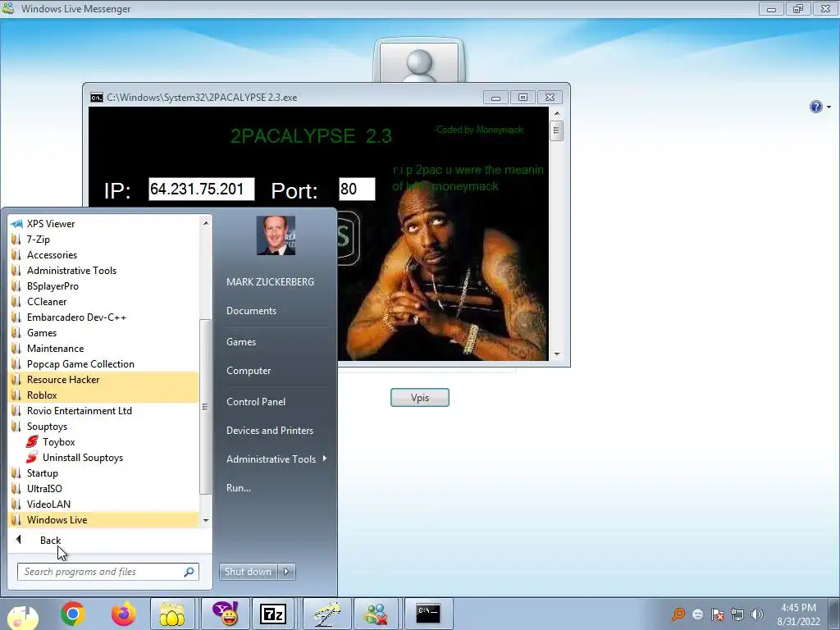Click the Shut down button
Viewport: 840px width, 630px height.
[249, 572]
